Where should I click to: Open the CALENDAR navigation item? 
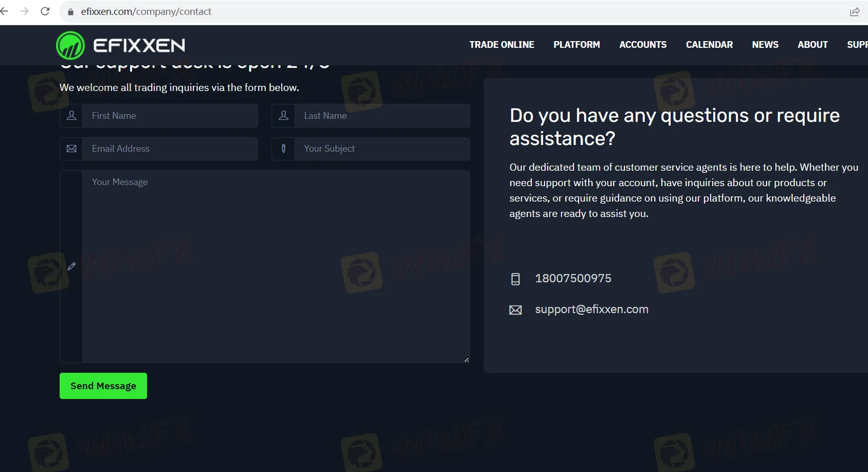[x=709, y=45]
